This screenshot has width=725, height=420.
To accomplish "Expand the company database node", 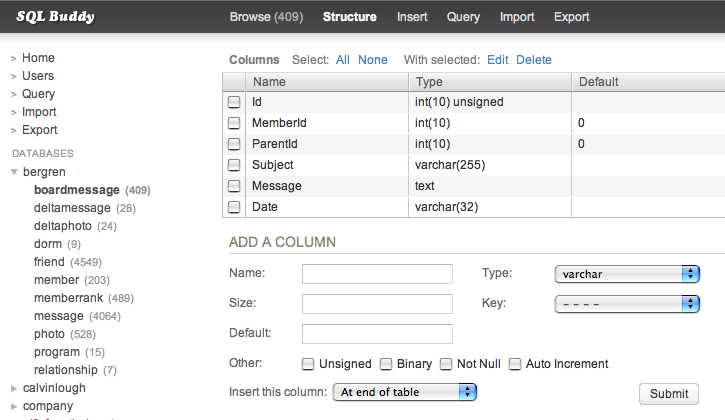I will point(14,406).
